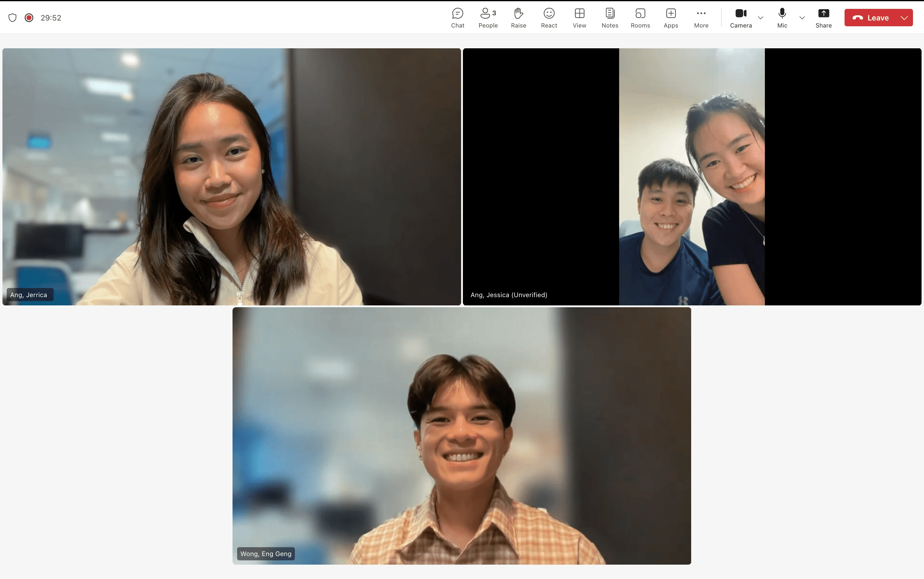Expand Camera options dropdown arrow
The width and height of the screenshot is (924, 579).
coord(760,18)
